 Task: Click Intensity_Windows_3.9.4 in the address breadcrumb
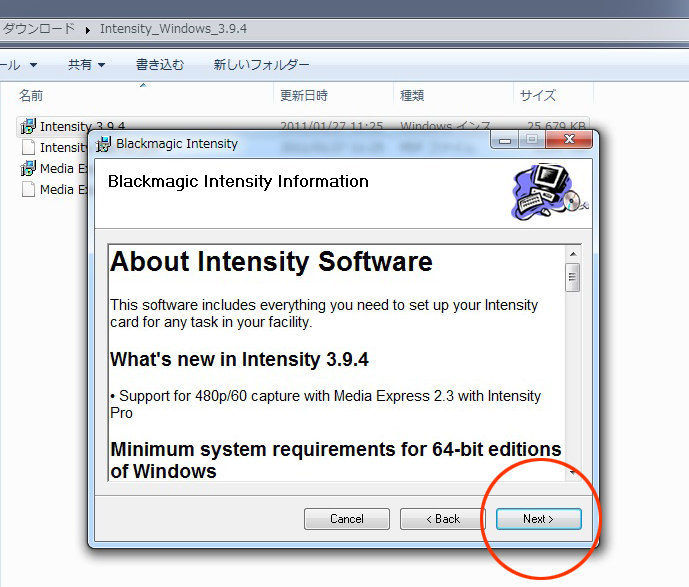(173, 29)
